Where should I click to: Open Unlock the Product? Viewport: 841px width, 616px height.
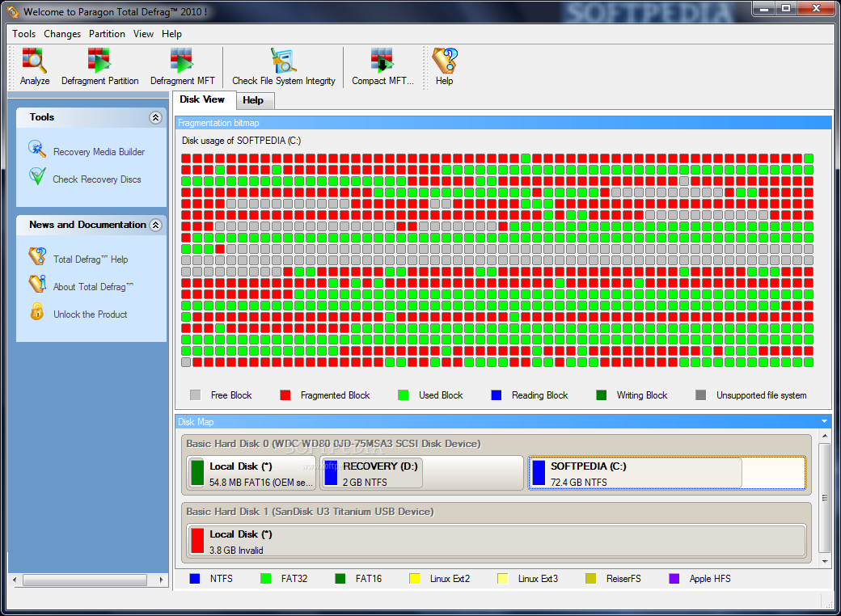[89, 314]
